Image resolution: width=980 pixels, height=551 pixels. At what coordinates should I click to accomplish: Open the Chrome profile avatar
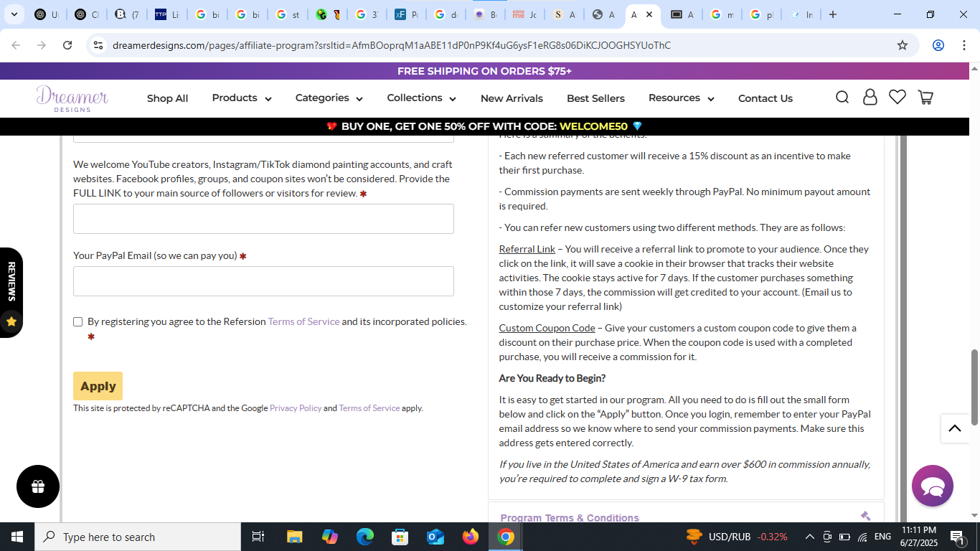[x=938, y=45]
